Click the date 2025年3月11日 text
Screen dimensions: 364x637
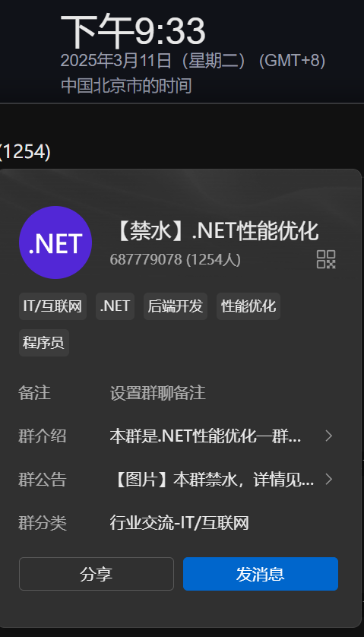tap(116, 61)
